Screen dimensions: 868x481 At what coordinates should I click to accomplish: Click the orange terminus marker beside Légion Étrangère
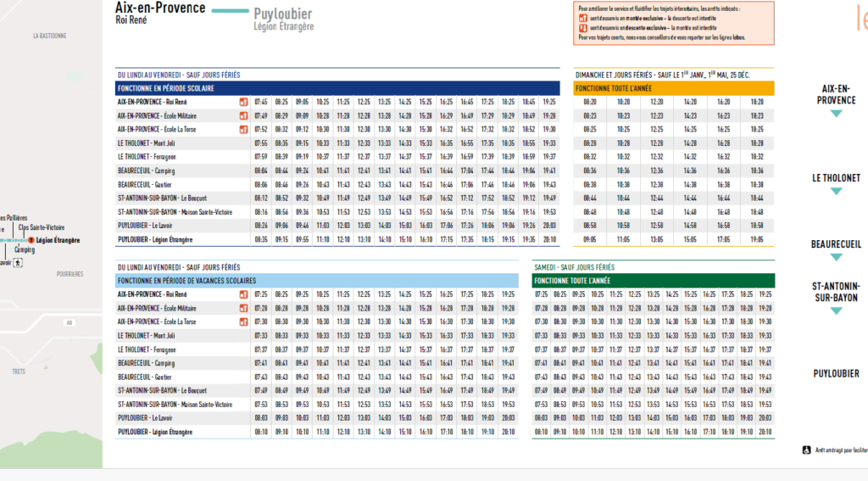click(31, 240)
